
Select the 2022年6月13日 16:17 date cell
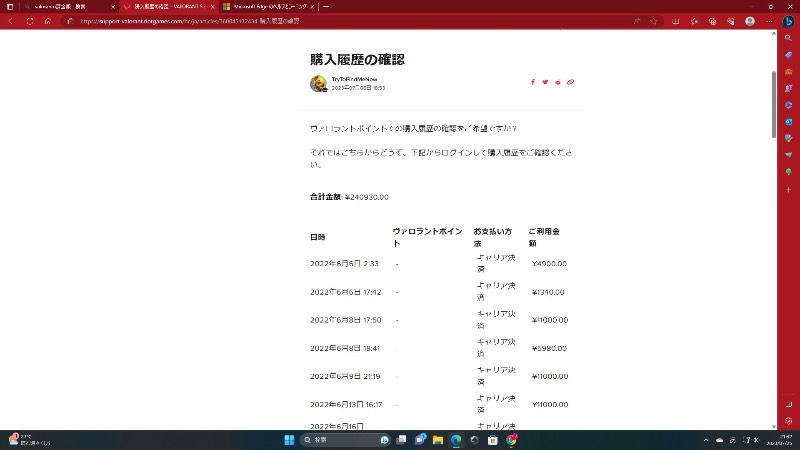click(346, 405)
